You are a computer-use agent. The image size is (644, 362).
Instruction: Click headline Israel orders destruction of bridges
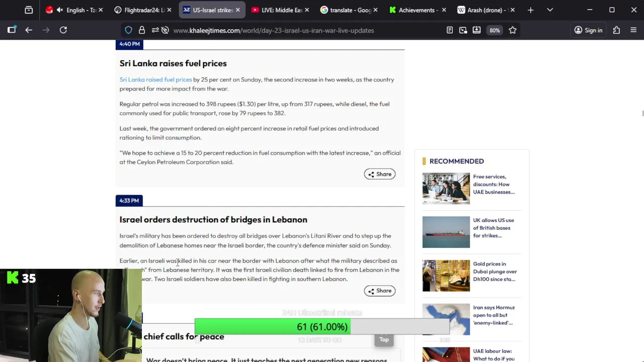pos(213,220)
